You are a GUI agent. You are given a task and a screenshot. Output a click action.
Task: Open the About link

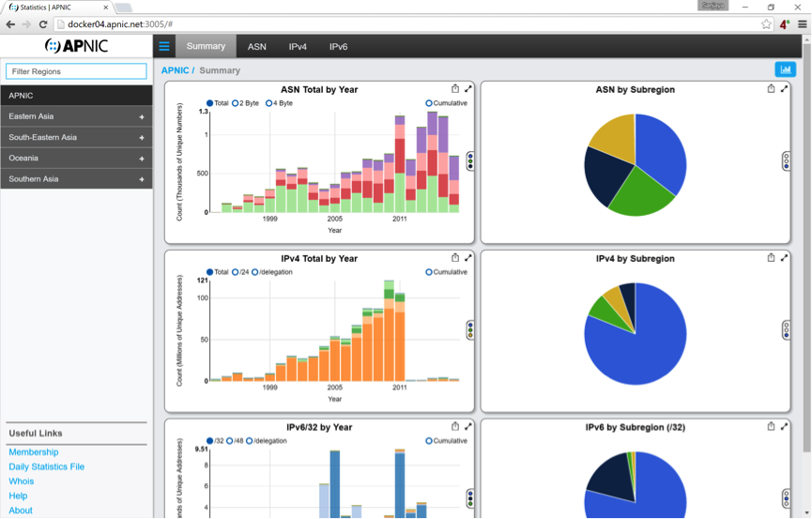(21, 510)
